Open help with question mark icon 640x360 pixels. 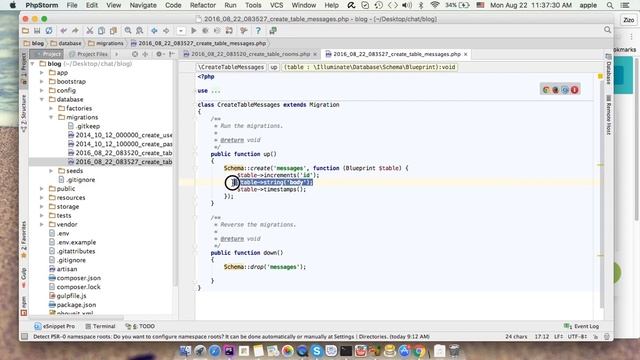[x=258, y=31]
